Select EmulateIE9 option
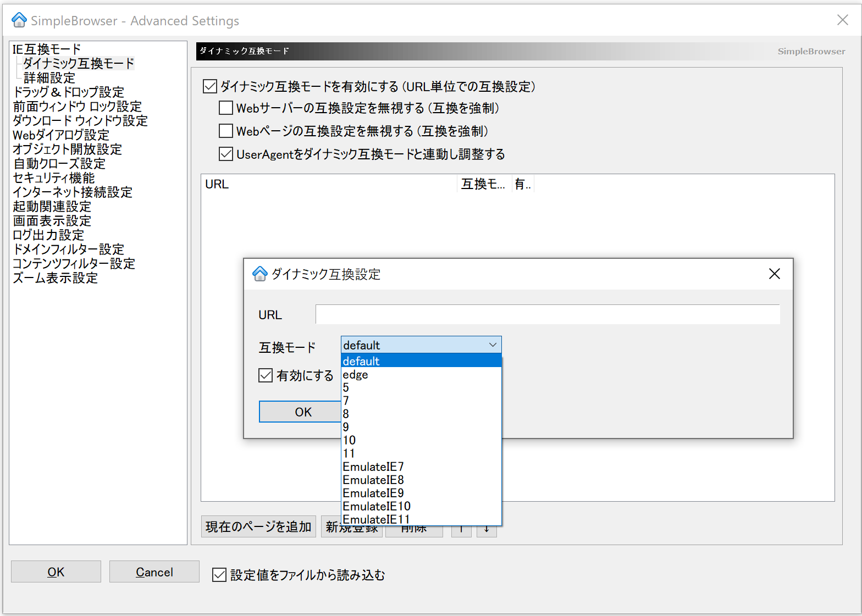The height and width of the screenshot is (616, 862). point(421,493)
